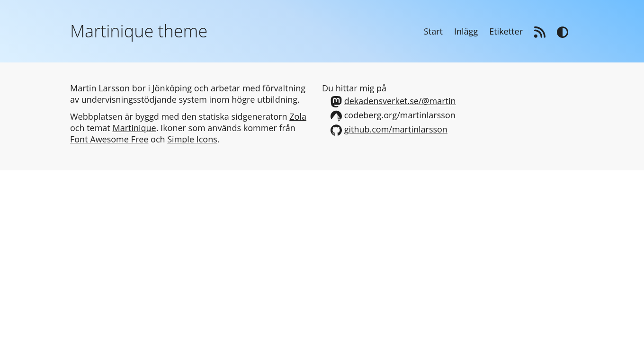Navigate to Inlägg
Screen dimensions: 644x362
tap(466, 31)
